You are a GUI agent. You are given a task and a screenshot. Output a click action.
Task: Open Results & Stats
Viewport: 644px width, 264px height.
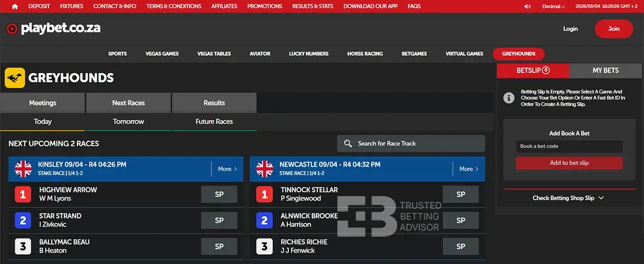313,6
